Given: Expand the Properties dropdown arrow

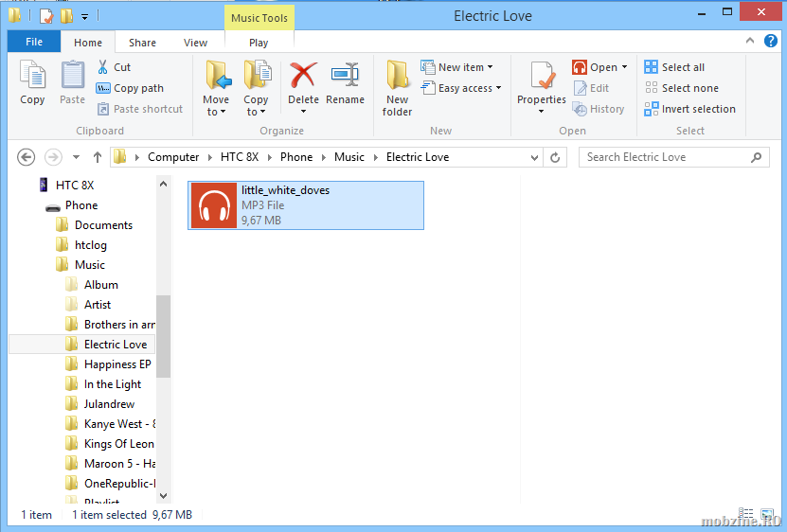Looking at the screenshot, I should [542, 112].
